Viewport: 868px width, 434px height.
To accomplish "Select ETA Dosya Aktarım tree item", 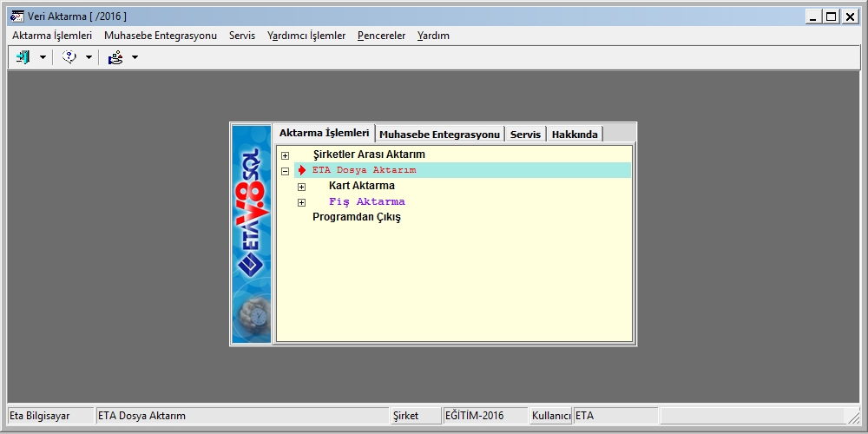I will [x=364, y=170].
